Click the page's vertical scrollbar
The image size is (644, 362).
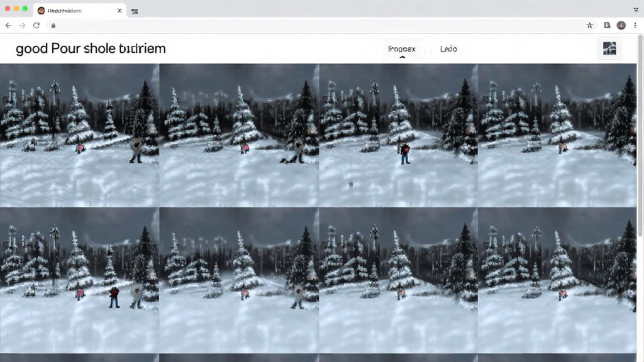click(640, 136)
